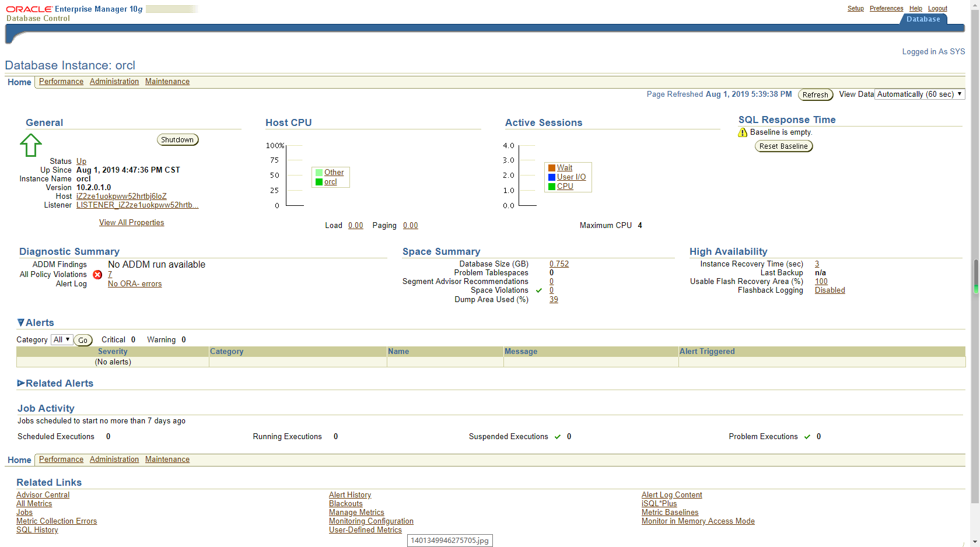The height and width of the screenshot is (547, 980).
Task: Open Alert Log Content link
Action: pyautogui.click(x=672, y=495)
